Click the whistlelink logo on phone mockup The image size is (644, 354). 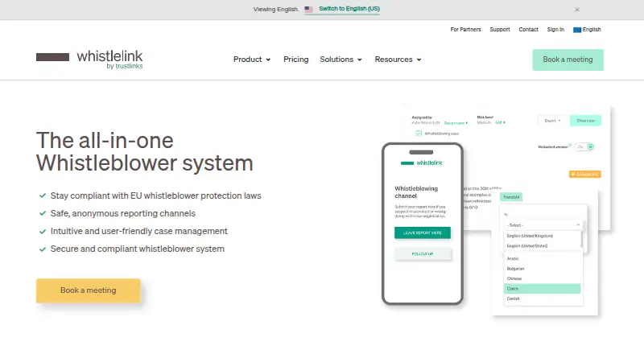point(421,163)
